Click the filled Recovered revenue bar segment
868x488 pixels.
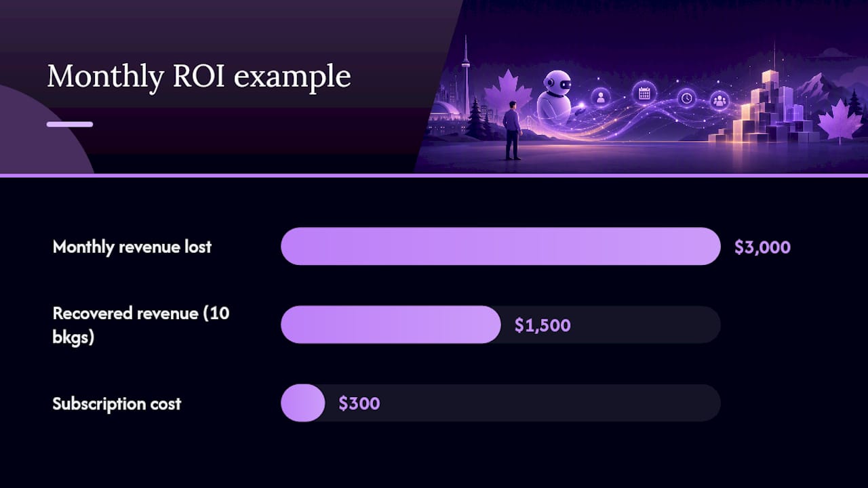(391, 325)
